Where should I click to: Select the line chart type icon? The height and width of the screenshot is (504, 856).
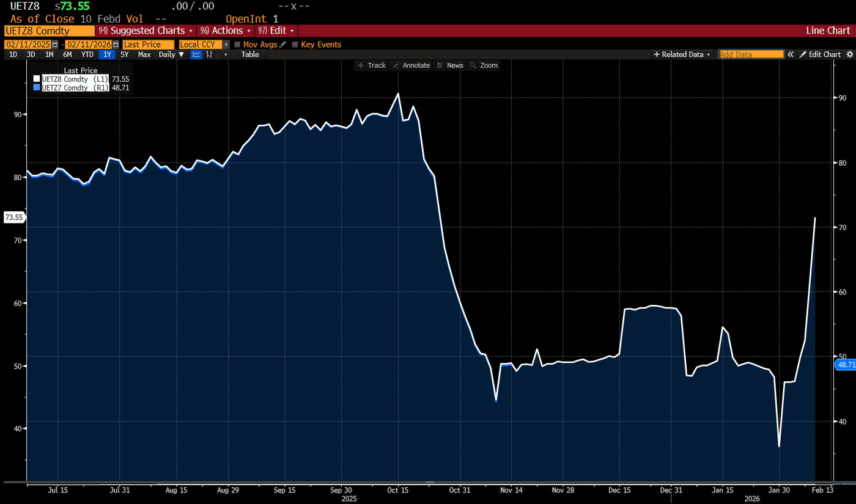(x=197, y=54)
